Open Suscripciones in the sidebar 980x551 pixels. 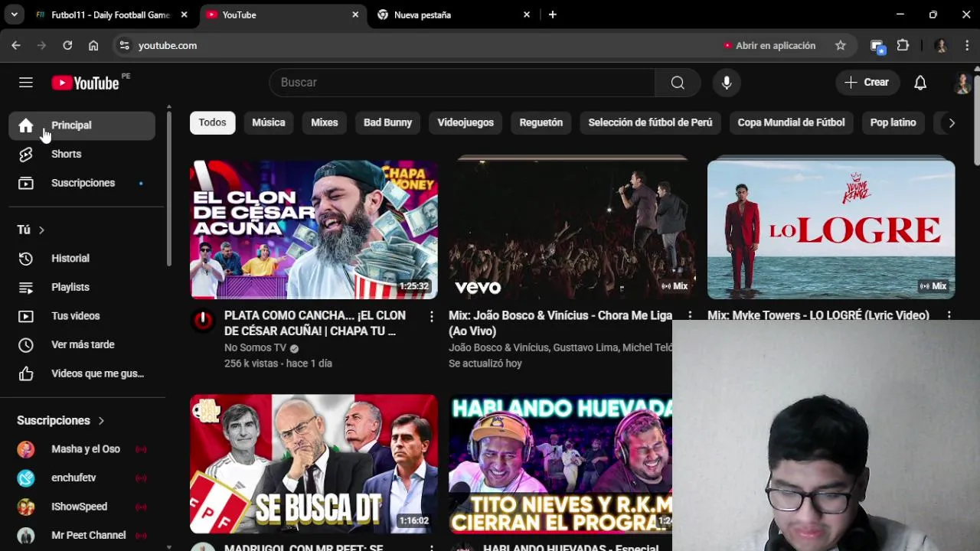click(x=82, y=183)
